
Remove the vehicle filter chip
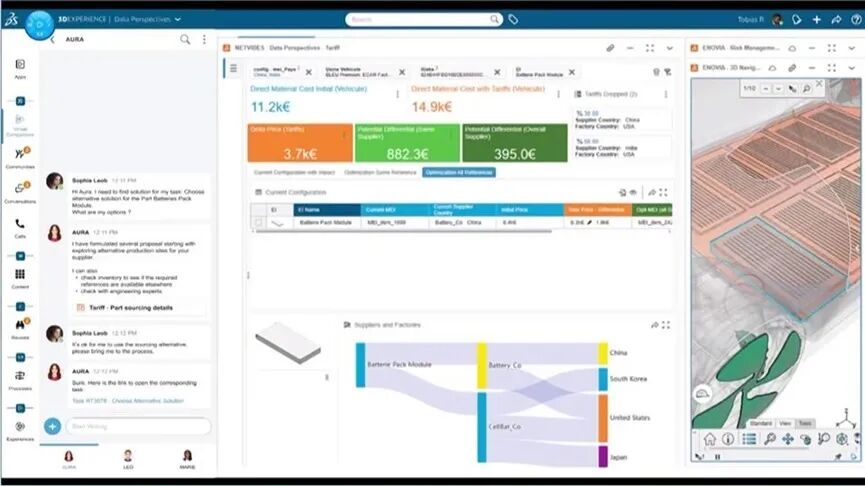point(402,72)
